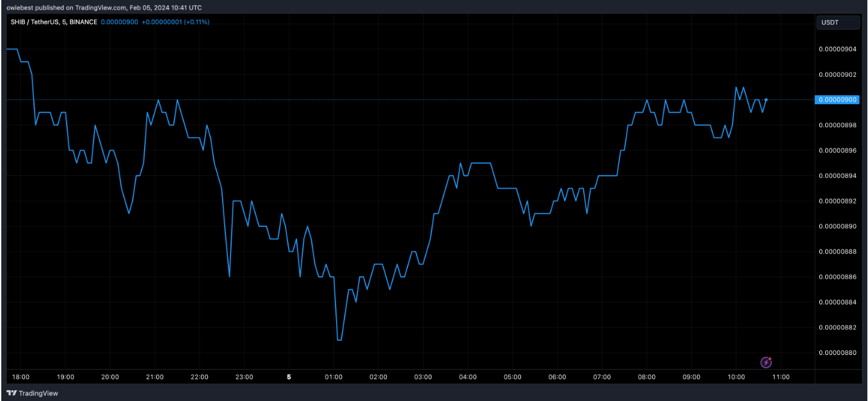The image size is (868, 401).
Task: Click the chart line's lowest dip after 01:00
Action: pyautogui.click(x=339, y=340)
